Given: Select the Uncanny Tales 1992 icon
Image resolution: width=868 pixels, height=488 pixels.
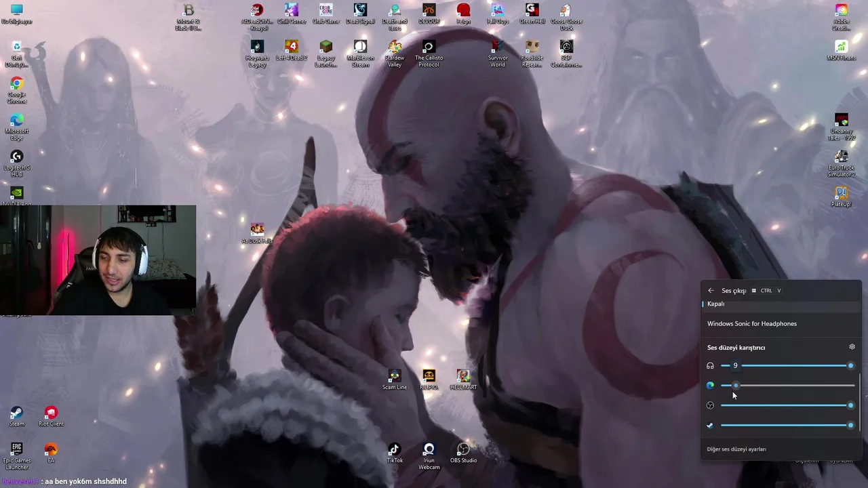Looking at the screenshot, I should click(842, 127).
